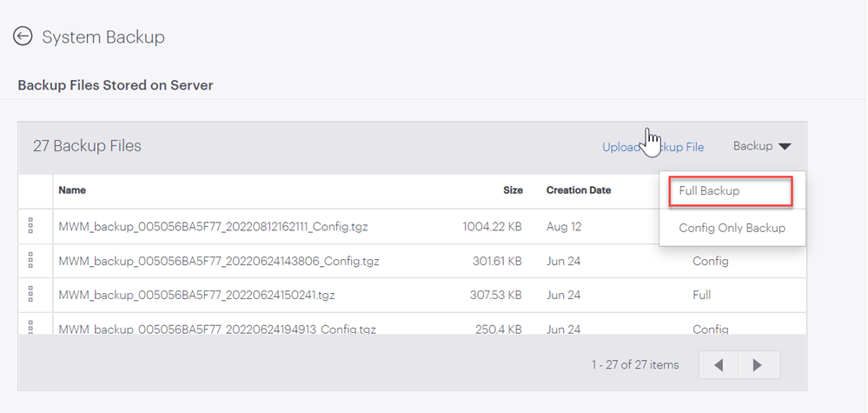Open row menu for 20220624143806_Config.tgz
The height and width of the screenshot is (413, 868).
(30, 260)
